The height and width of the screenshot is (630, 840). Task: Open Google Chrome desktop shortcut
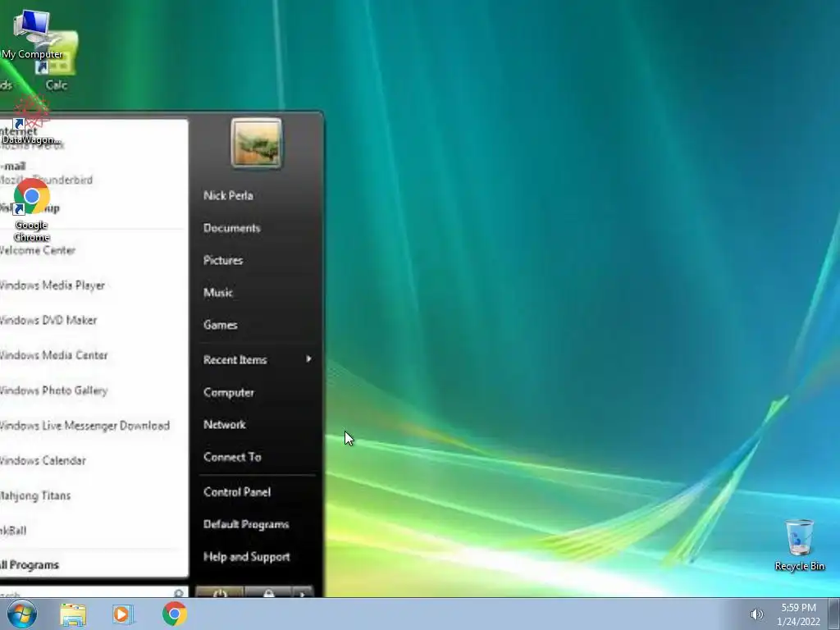[x=32, y=211]
